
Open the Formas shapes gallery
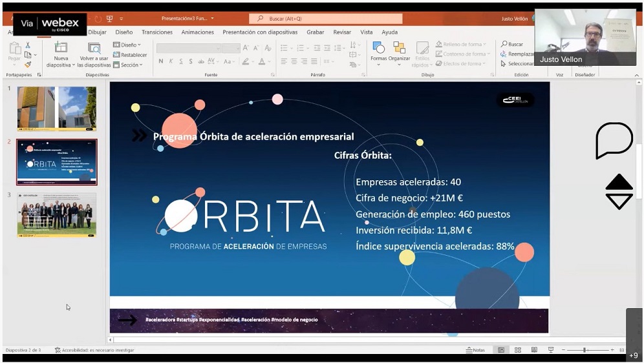pyautogui.click(x=378, y=48)
